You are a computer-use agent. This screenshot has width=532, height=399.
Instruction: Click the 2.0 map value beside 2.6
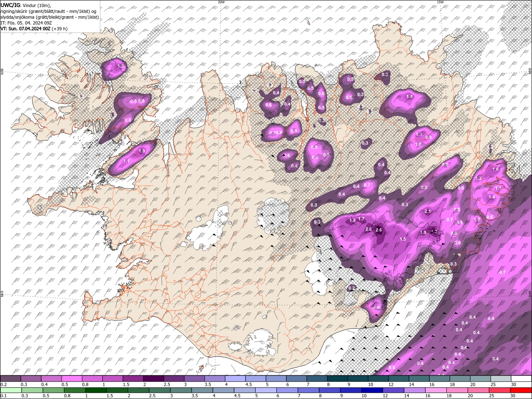[369, 229]
